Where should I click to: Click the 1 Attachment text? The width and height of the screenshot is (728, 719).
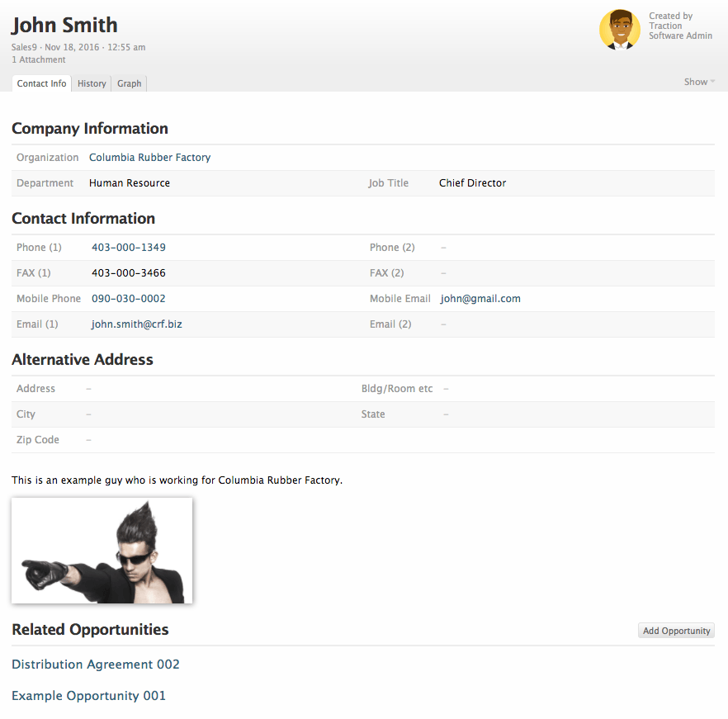click(39, 59)
